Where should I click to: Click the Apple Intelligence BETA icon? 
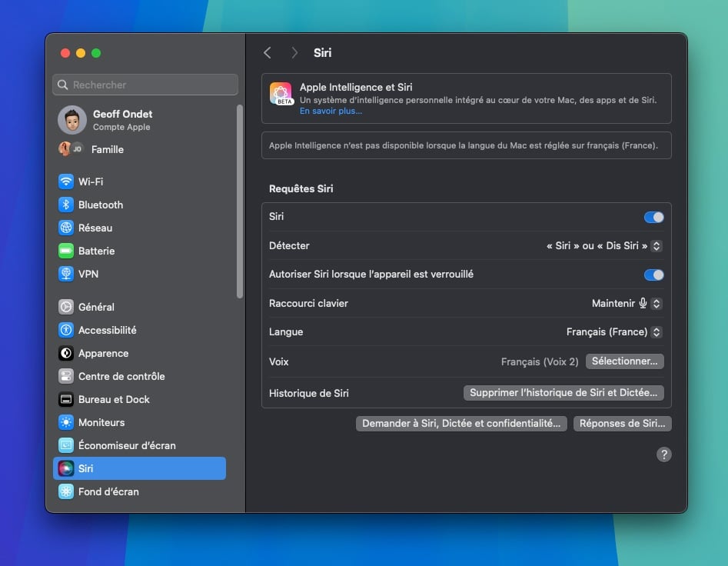[281, 94]
